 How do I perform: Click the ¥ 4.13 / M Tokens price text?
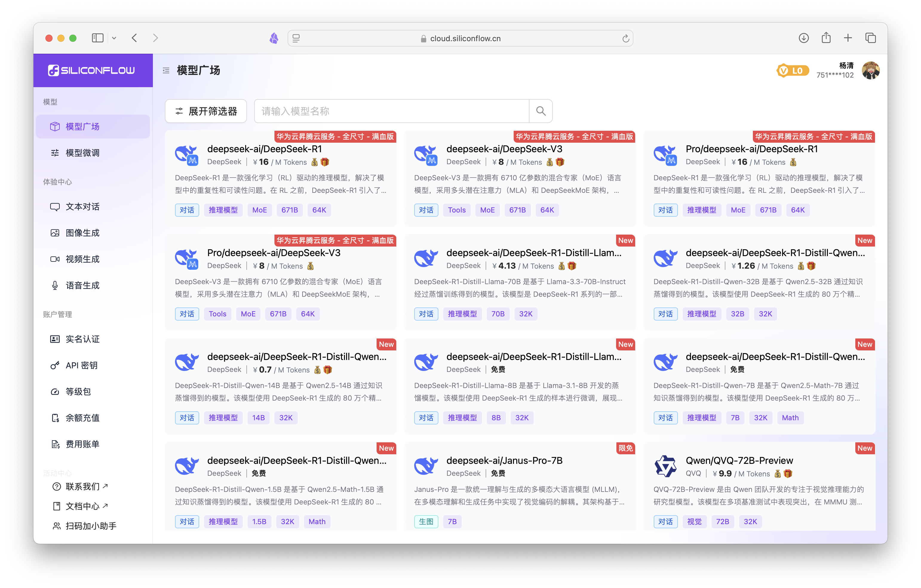pos(523,266)
